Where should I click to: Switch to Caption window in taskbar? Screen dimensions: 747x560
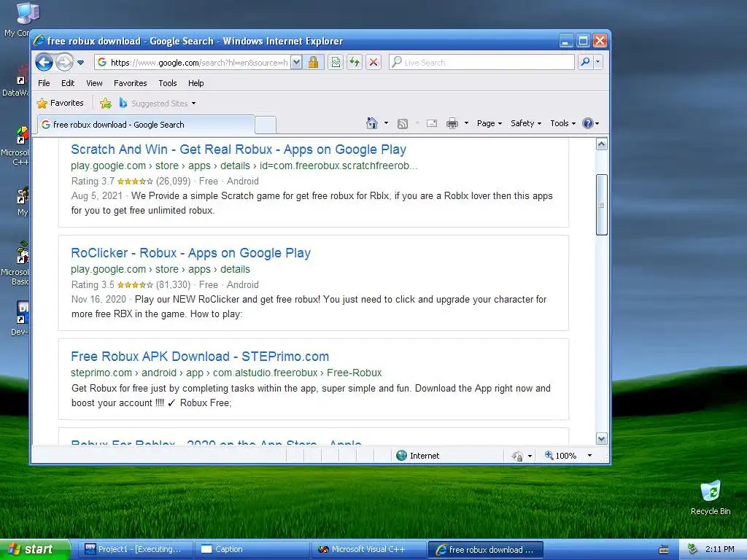252,550
